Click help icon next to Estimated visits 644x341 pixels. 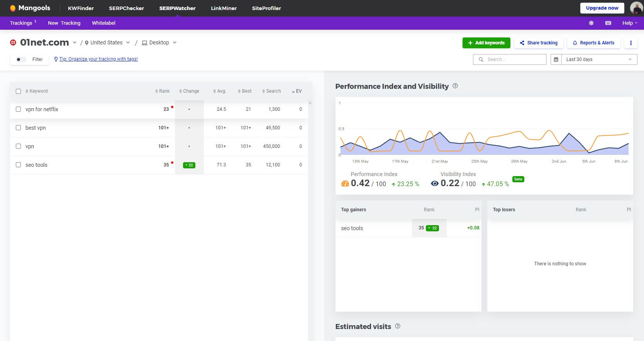398,326
